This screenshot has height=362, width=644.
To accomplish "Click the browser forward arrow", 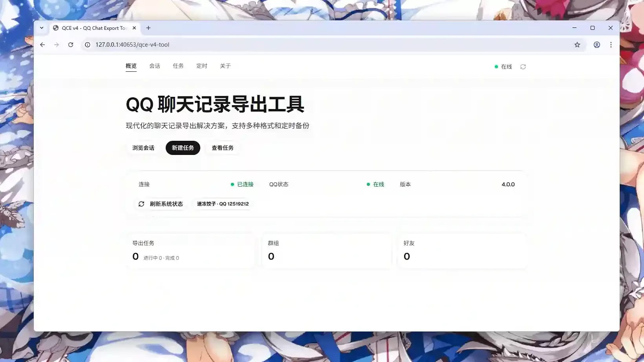I will click(x=57, y=45).
